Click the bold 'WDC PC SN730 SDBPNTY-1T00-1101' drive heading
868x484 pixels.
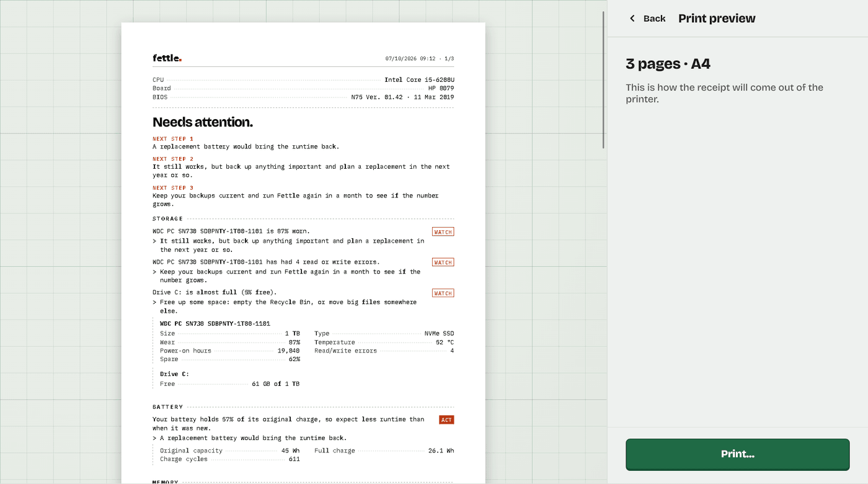pos(215,324)
